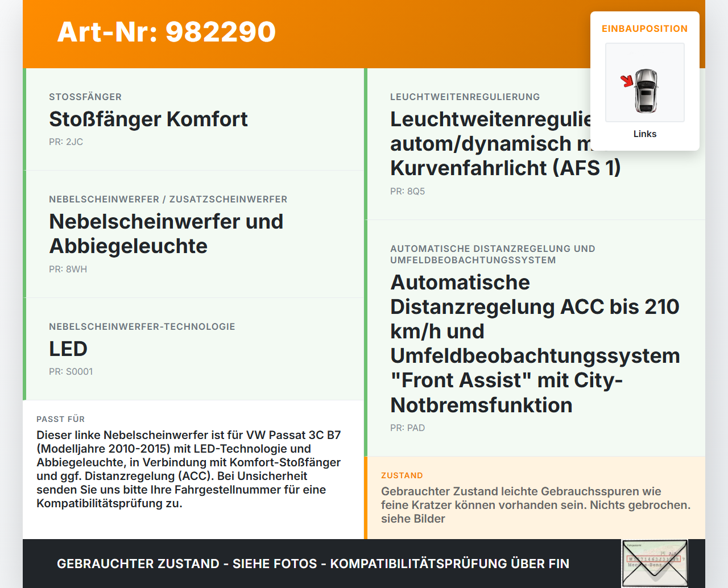This screenshot has width=728, height=588.
Task: Click the car diagram showing installation position
Action: pyautogui.click(x=644, y=82)
